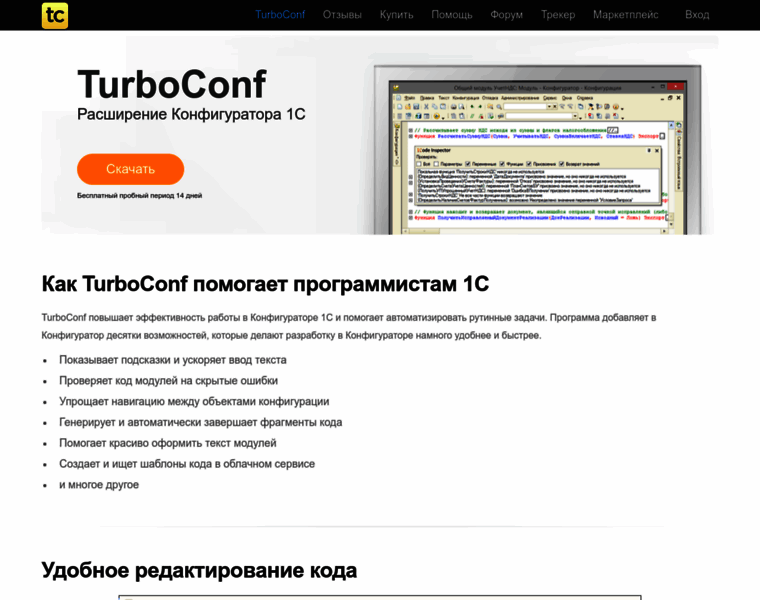Click the heading Удобное редактирование кода
The height and width of the screenshot is (600, 760).
[x=199, y=570]
